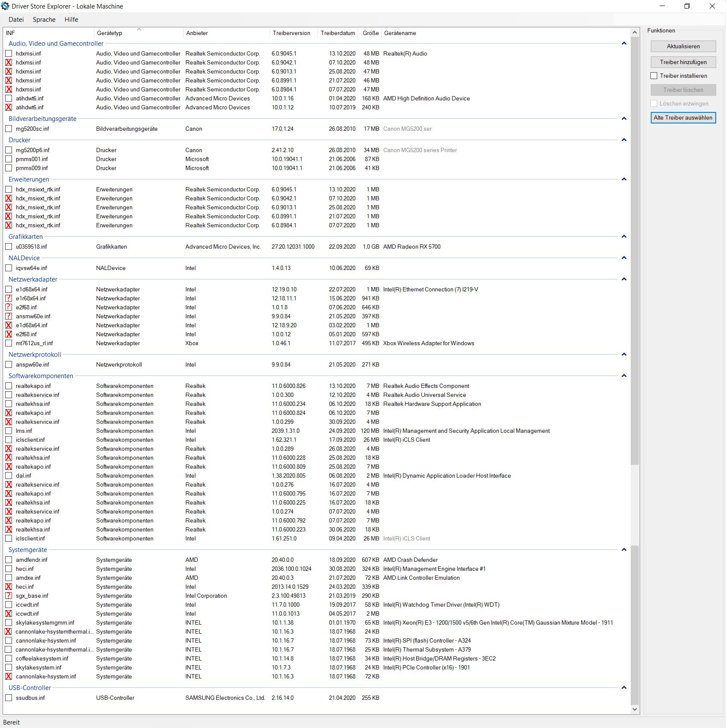Check the hdxmsi.inf version 6.0.9045.1 driver
Screen dimensions: 726x728
[9, 53]
